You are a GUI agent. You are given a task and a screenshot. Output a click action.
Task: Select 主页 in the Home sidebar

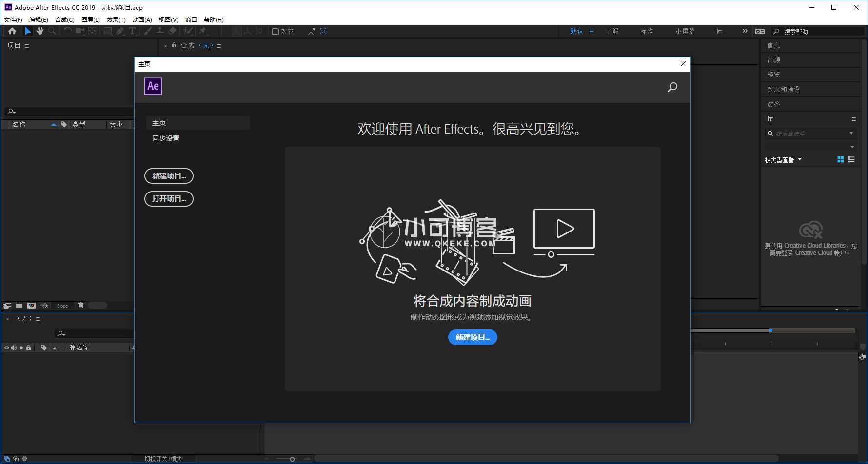[198, 123]
